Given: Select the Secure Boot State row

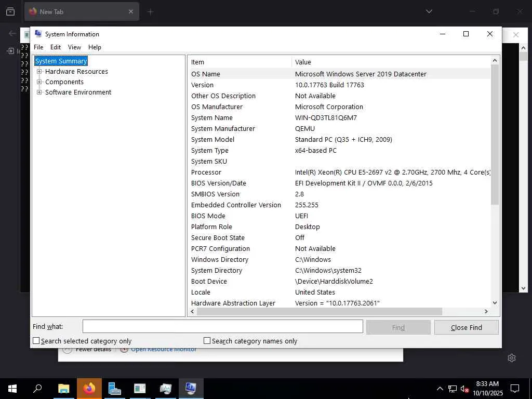Looking at the screenshot, I should pos(339,237).
